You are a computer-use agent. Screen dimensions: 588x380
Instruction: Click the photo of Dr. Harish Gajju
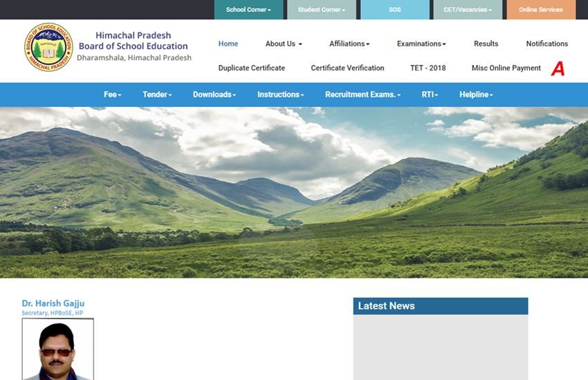coord(57,349)
